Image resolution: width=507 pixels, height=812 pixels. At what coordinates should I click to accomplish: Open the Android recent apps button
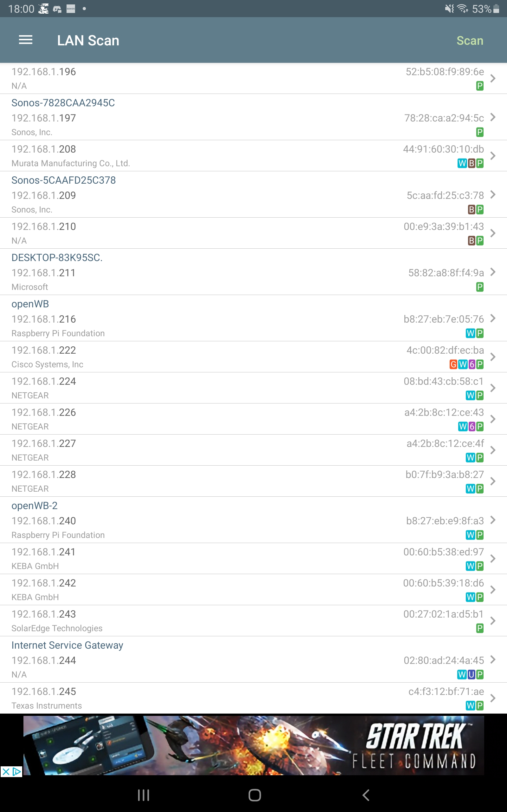pyautogui.click(x=144, y=795)
